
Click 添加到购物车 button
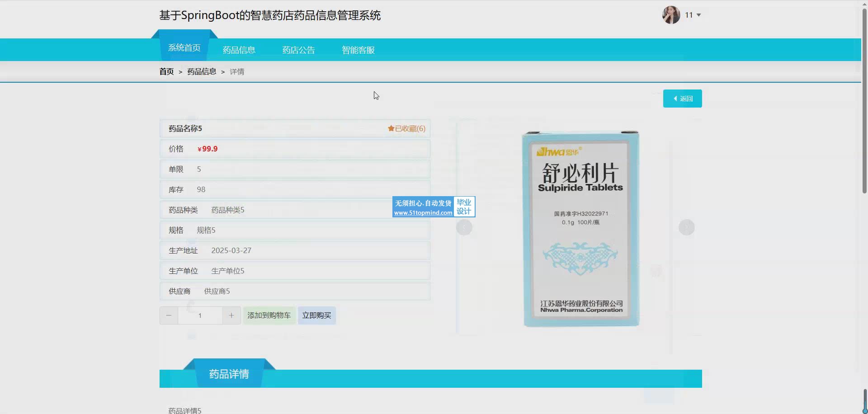point(269,315)
